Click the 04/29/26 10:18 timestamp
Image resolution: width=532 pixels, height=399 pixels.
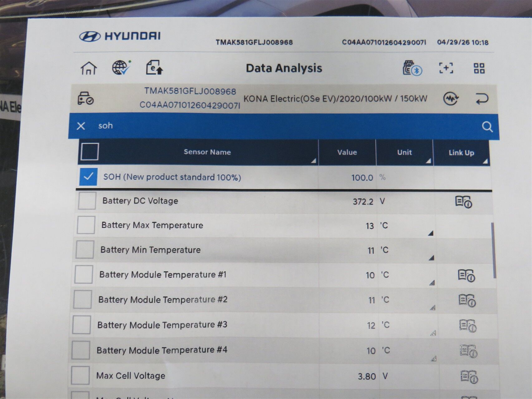click(x=463, y=42)
